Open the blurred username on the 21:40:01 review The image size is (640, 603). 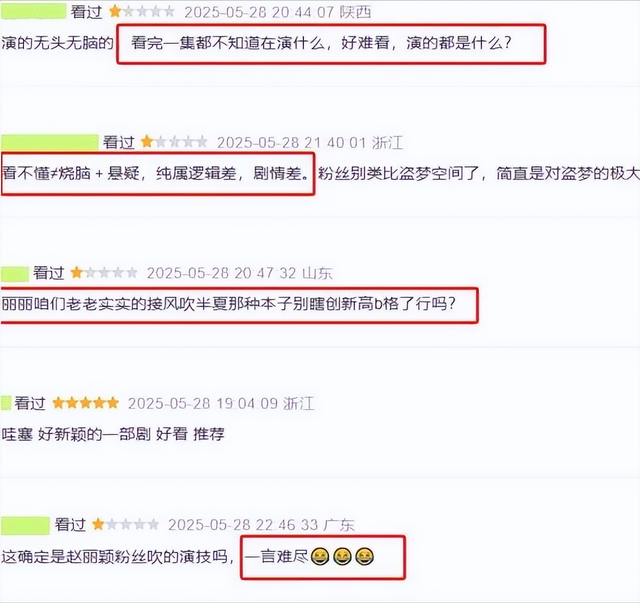49,142
